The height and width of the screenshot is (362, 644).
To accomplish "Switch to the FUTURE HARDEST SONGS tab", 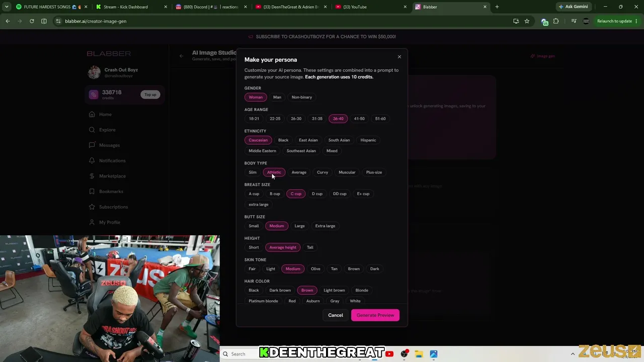I will pos(48,7).
